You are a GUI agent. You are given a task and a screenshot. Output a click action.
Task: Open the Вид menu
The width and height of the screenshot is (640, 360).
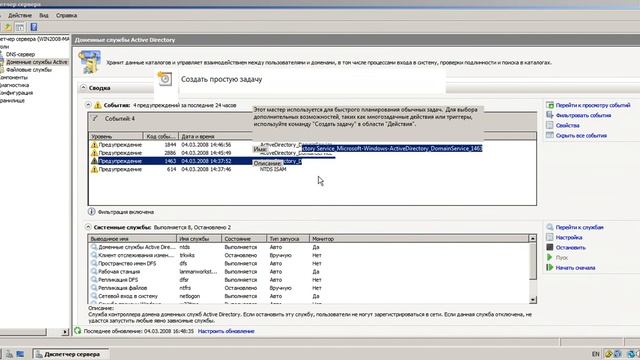44,16
